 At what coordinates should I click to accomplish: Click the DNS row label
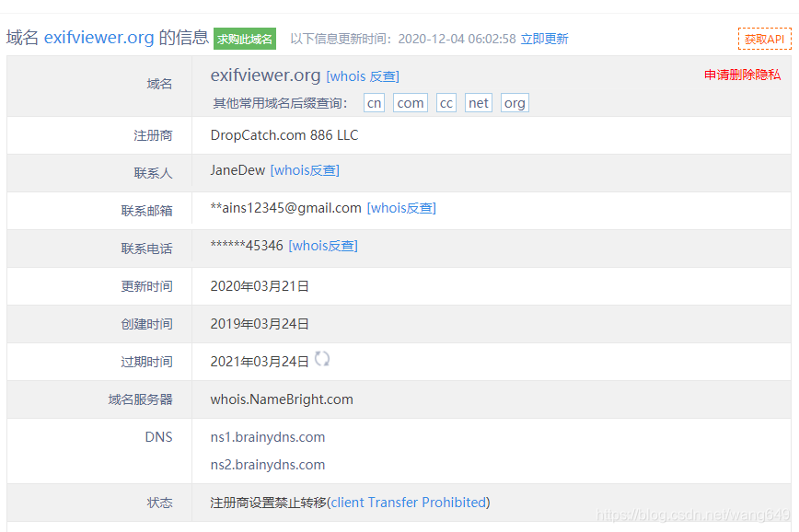(158, 437)
